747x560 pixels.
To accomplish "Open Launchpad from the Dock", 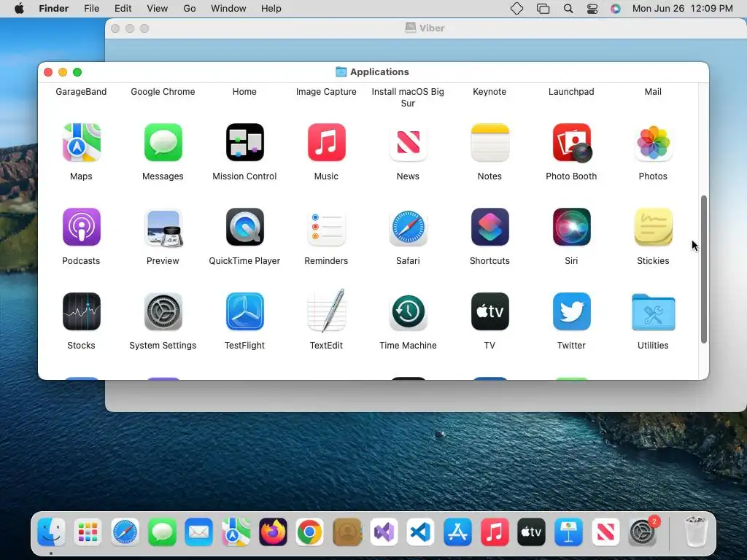I will coord(88,532).
